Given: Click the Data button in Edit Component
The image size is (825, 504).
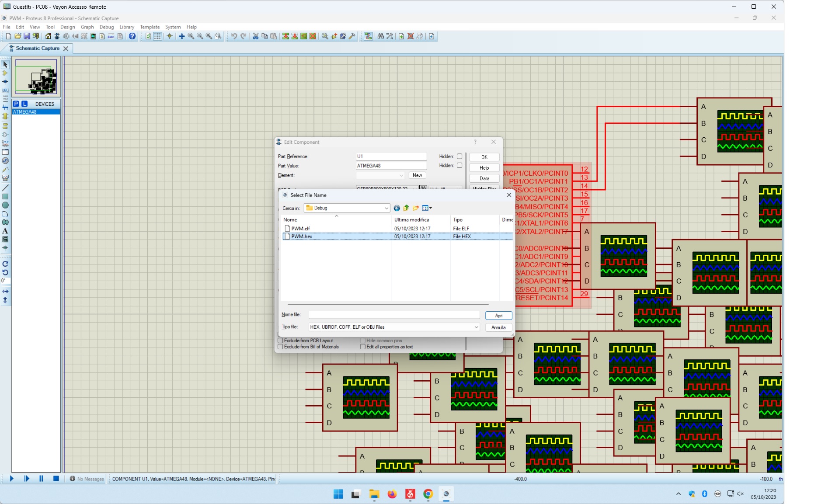Looking at the screenshot, I should 484,178.
